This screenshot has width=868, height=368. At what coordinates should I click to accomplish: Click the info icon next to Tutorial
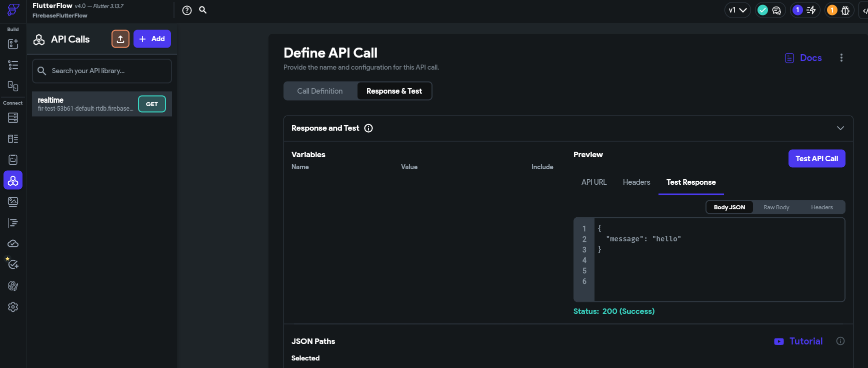840,341
